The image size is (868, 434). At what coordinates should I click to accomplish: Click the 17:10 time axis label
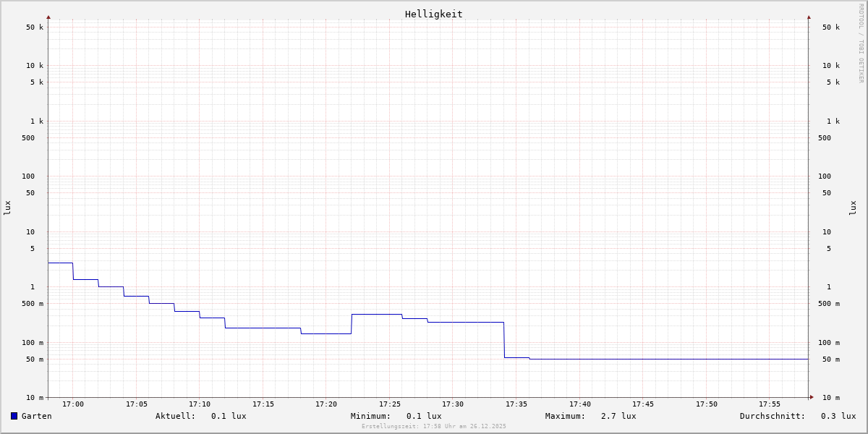(200, 404)
